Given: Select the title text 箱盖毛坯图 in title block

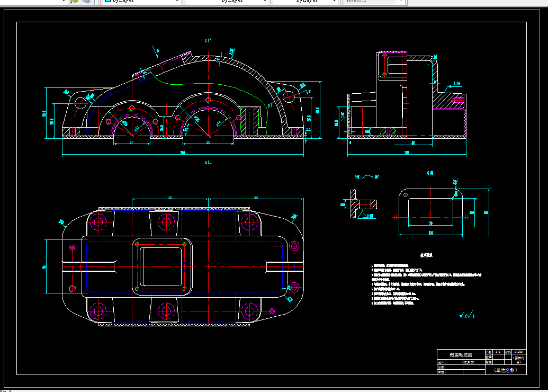Looking at the screenshot, I should pos(461,354).
